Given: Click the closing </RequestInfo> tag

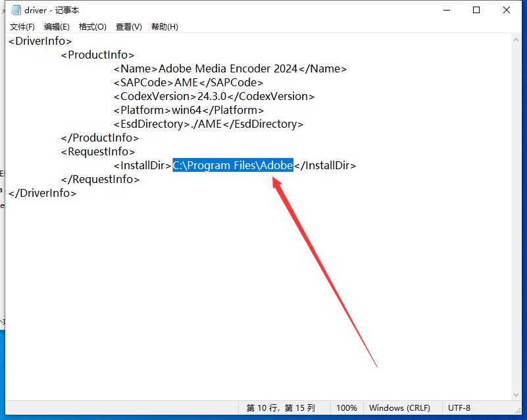Looking at the screenshot, I should pos(101,179).
